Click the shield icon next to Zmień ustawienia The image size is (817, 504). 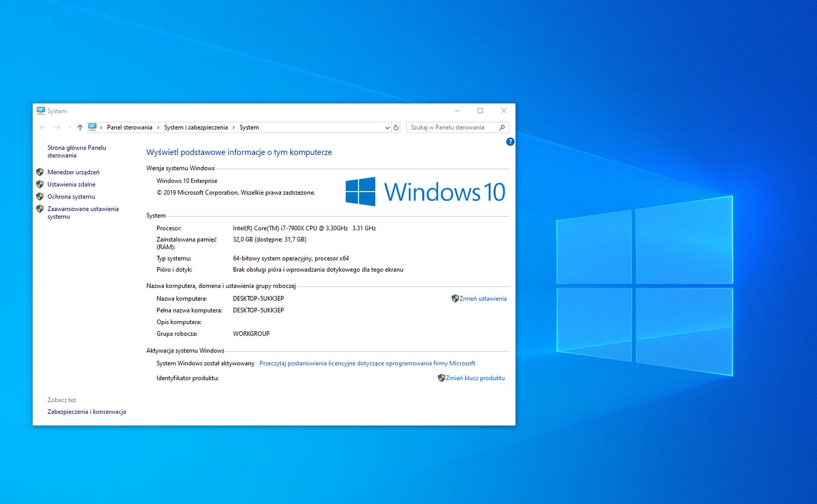(455, 298)
